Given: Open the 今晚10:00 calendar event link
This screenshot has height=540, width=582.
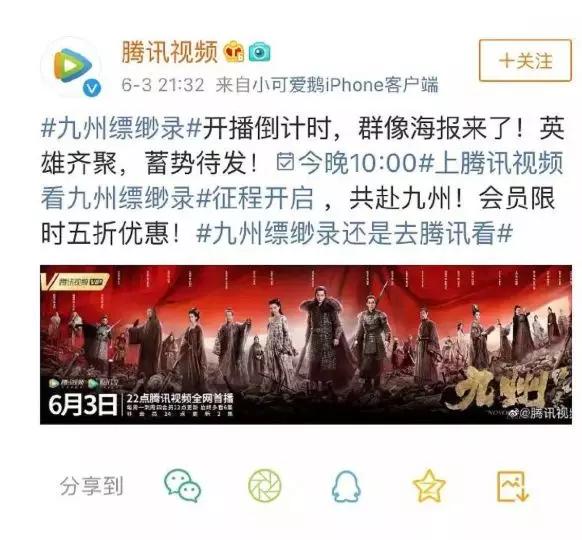Looking at the screenshot, I should 346,163.
